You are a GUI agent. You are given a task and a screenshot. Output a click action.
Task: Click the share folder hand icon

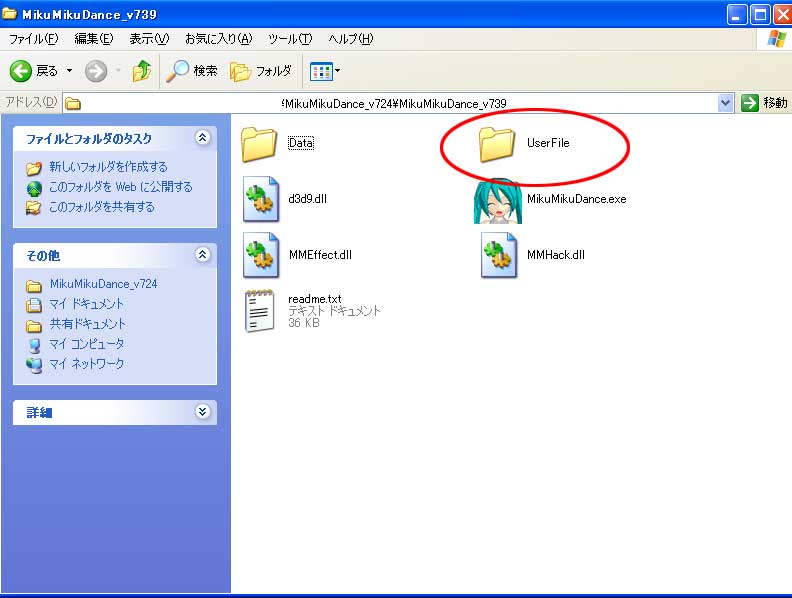34,208
